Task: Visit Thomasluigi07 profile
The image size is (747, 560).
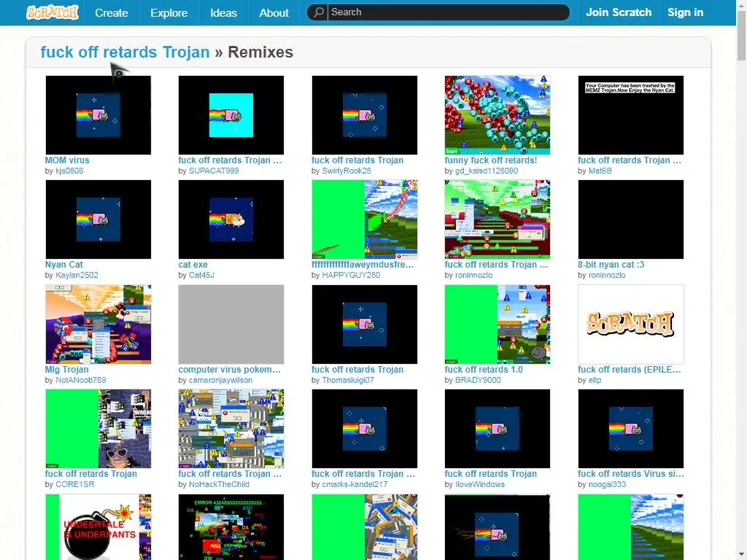Action: (348, 380)
